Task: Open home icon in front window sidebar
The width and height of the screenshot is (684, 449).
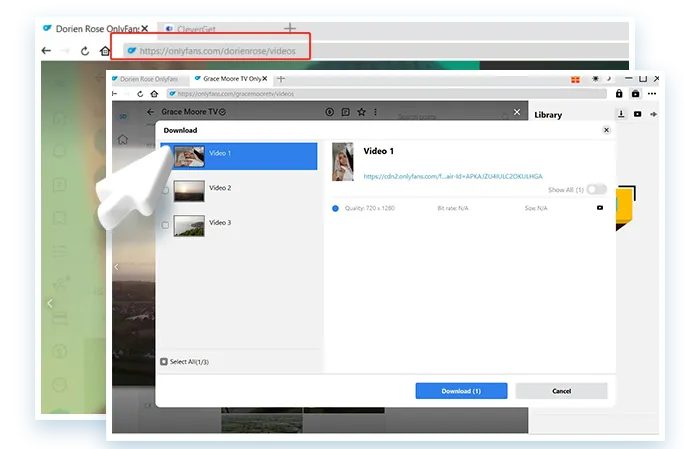Action: 123,139
